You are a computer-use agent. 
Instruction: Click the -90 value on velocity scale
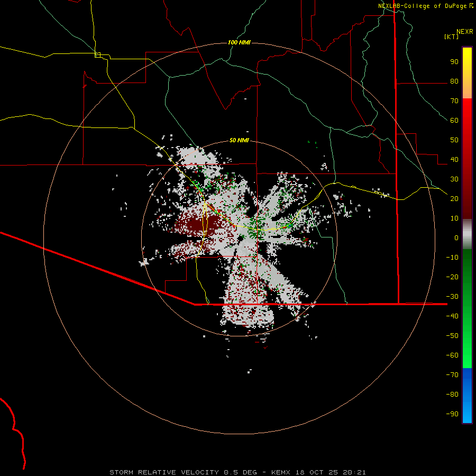pos(452,414)
